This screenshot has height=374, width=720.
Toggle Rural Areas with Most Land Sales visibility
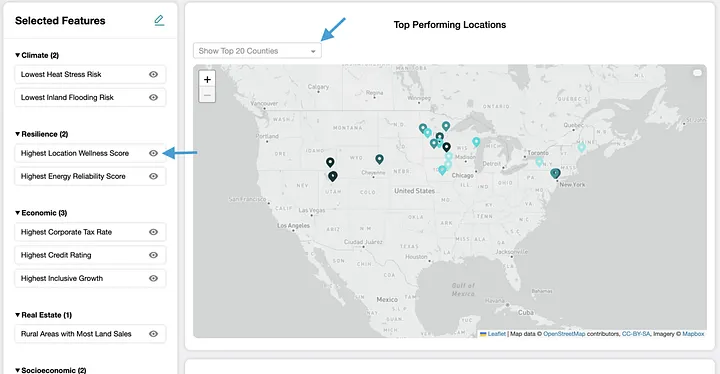point(153,334)
